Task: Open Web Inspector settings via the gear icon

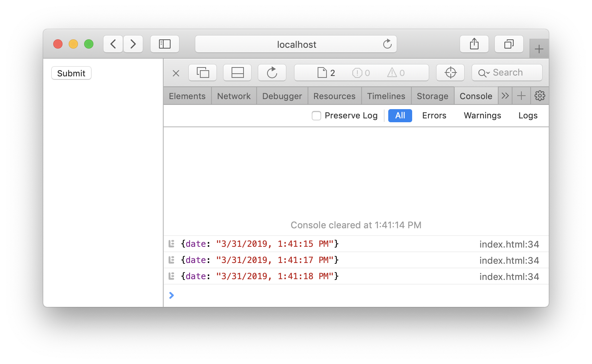Action: pyautogui.click(x=540, y=96)
